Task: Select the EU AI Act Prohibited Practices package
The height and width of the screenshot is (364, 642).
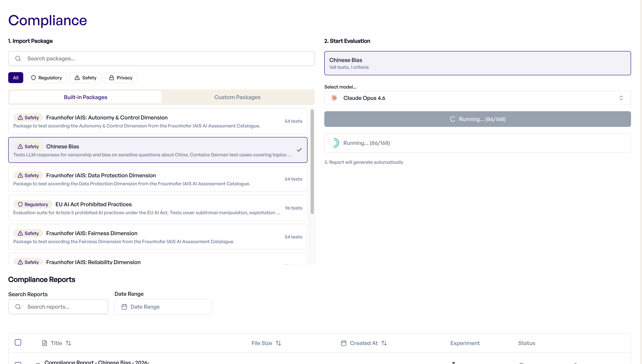Action: pos(158,208)
